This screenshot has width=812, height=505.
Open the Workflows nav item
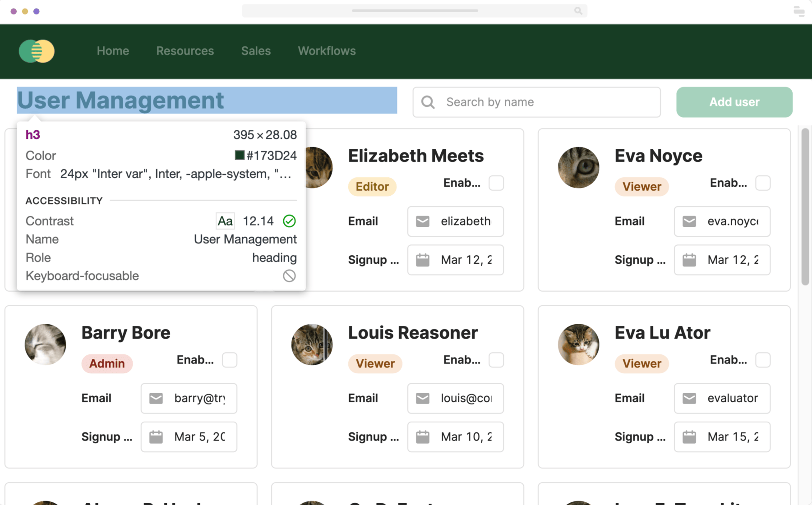coord(327,51)
